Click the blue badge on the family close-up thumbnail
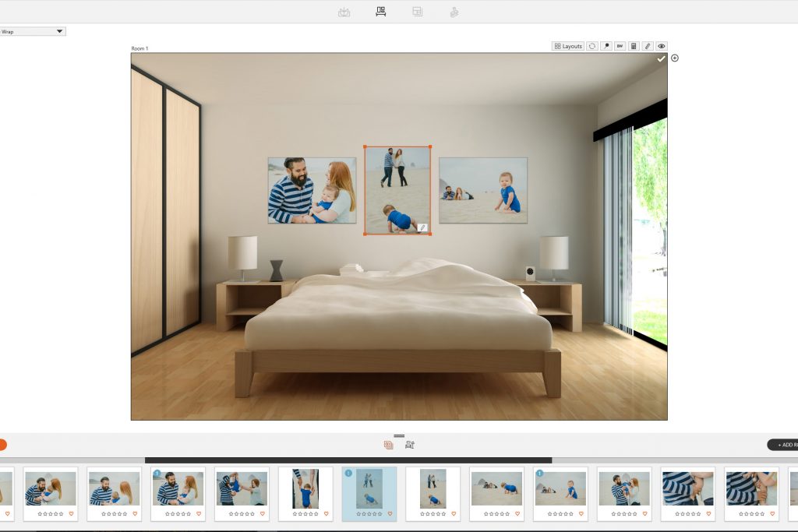Viewport: 798px width, 532px height. click(x=157, y=473)
